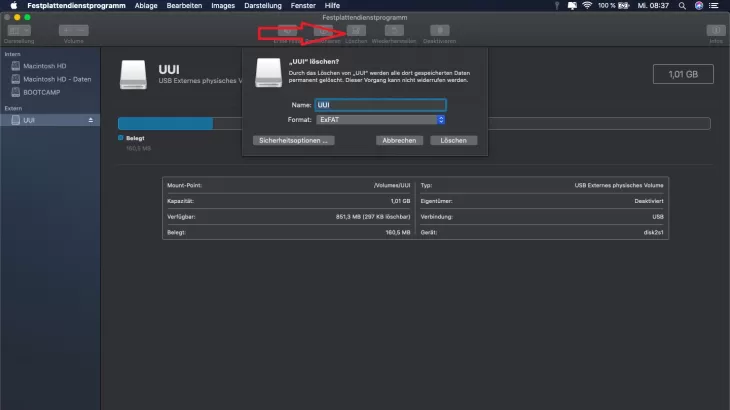Click the Name text field containing UUI
Image resolution: width=730 pixels, height=410 pixels.
380,104
